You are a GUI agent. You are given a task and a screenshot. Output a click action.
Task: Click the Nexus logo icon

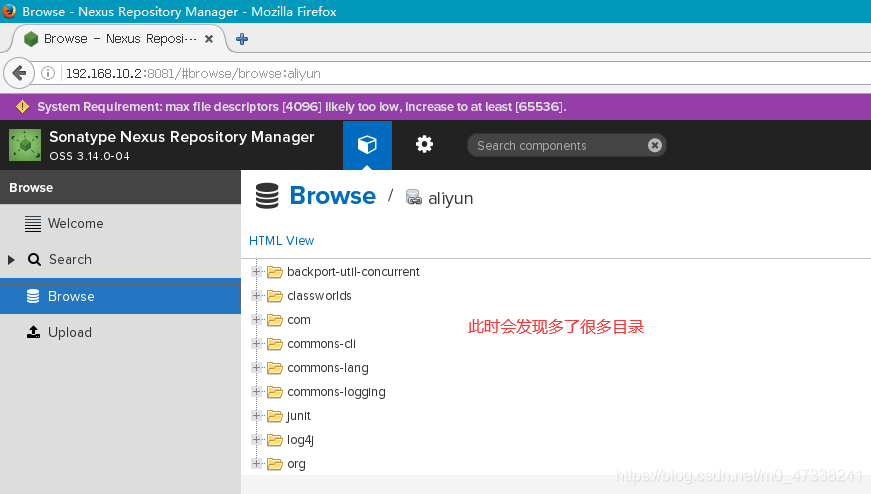(x=25, y=145)
